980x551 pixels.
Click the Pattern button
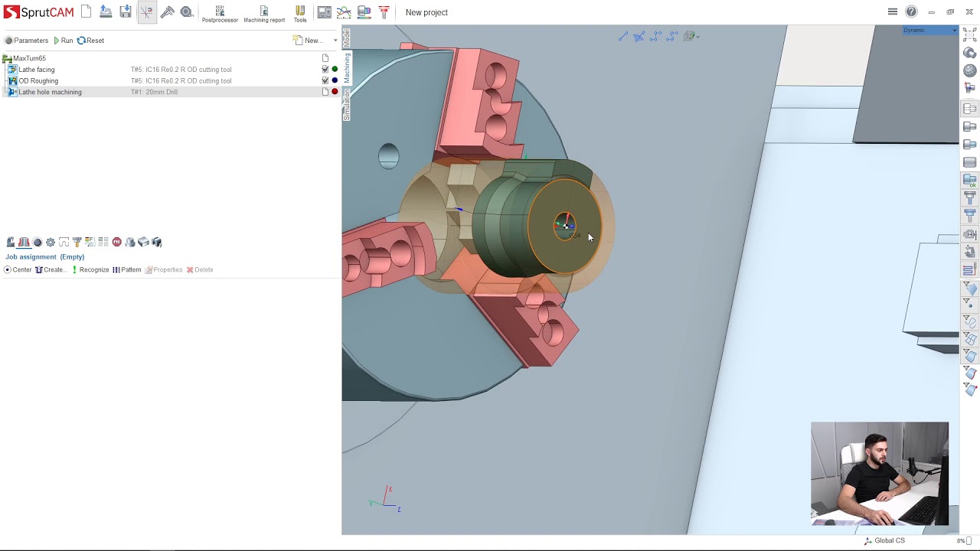pyautogui.click(x=126, y=269)
